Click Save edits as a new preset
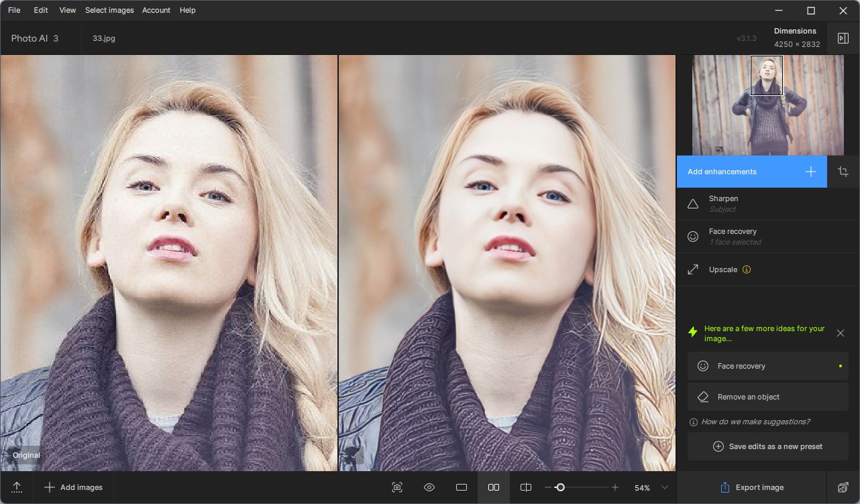Screen dimensions: 860x504 tap(768, 446)
